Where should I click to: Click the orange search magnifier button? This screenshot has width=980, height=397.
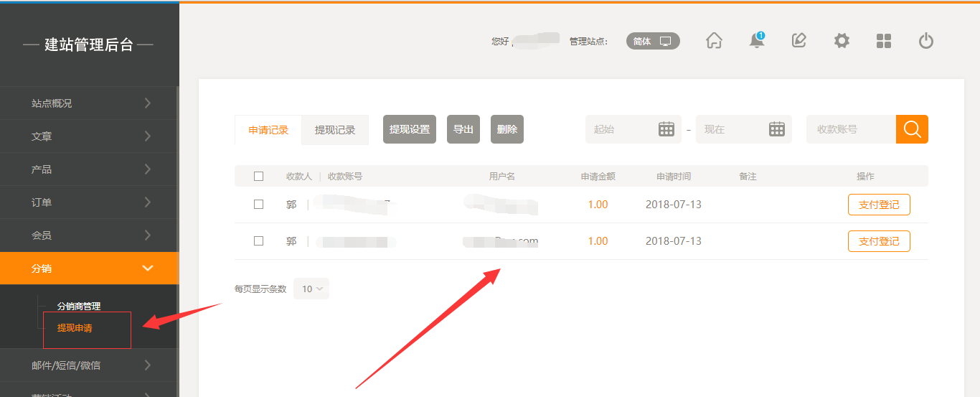point(912,129)
